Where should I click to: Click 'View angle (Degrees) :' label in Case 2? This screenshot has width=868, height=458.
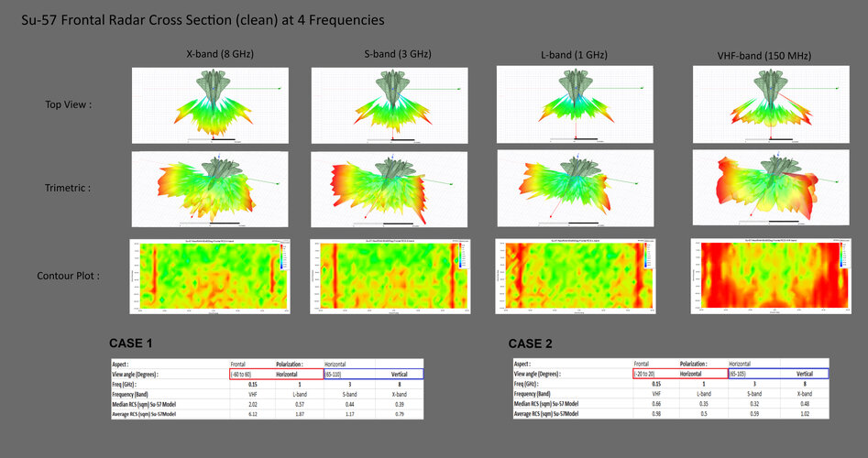(537, 374)
